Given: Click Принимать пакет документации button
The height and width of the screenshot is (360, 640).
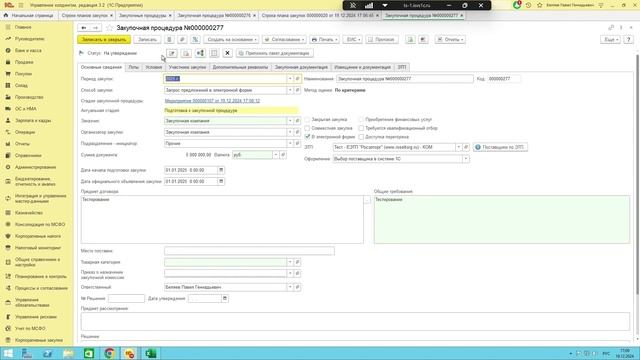Looking at the screenshot, I should (x=275, y=53).
